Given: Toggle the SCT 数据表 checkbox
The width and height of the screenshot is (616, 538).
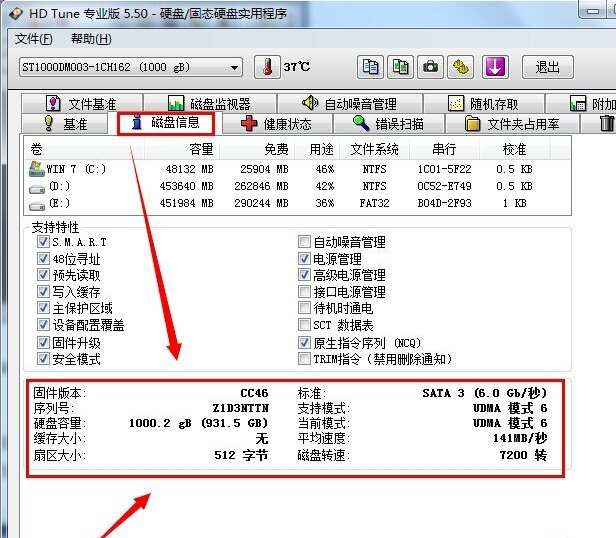Looking at the screenshot, I should tap(304, 325).
